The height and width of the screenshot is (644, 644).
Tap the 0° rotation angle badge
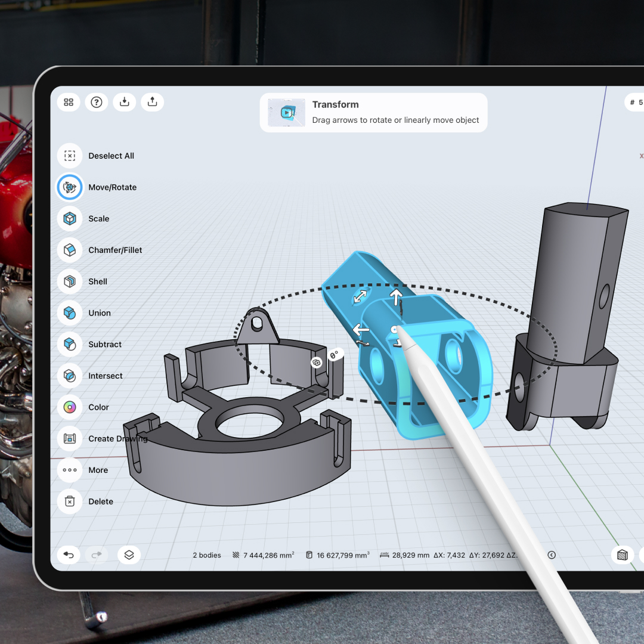coord(335,355)
